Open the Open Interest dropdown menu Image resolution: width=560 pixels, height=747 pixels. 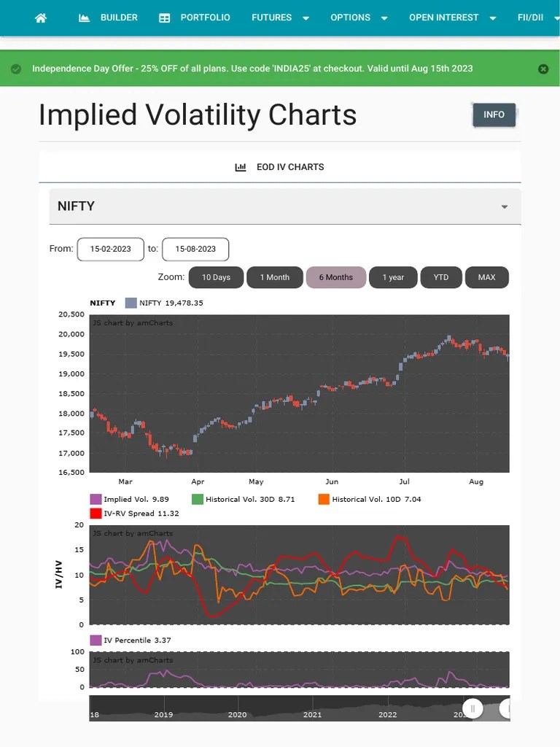(452, 18)
